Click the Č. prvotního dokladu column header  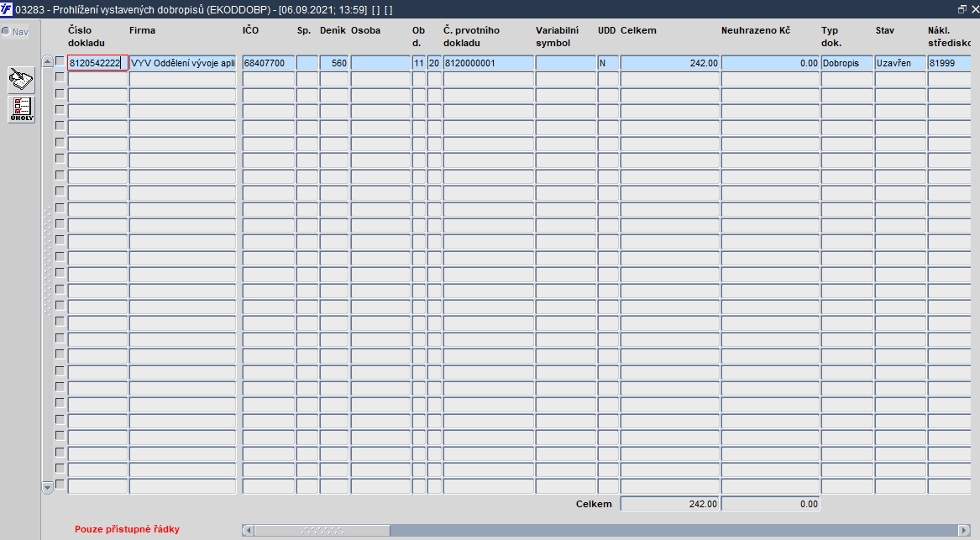471,37
